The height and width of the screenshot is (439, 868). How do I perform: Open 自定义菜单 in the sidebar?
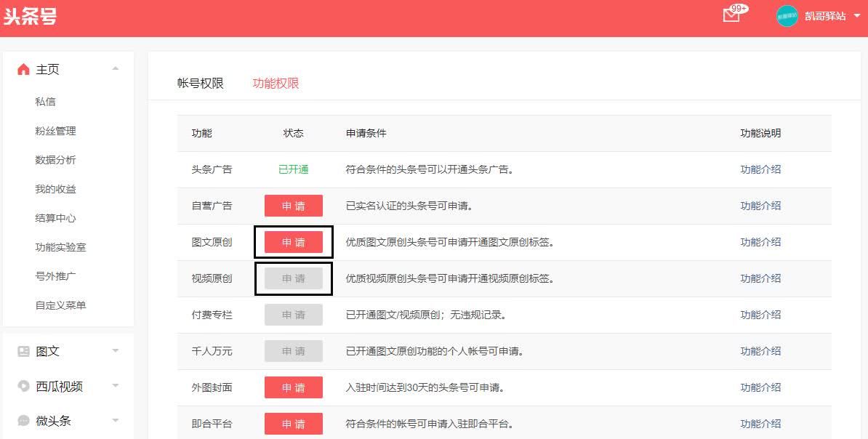pyautogui.click(x=61, y=305)
